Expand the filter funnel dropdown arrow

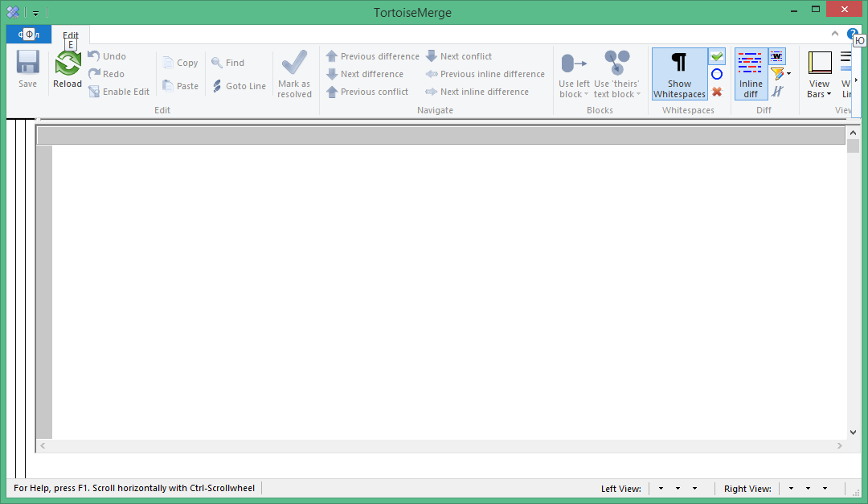coord(789,74)
